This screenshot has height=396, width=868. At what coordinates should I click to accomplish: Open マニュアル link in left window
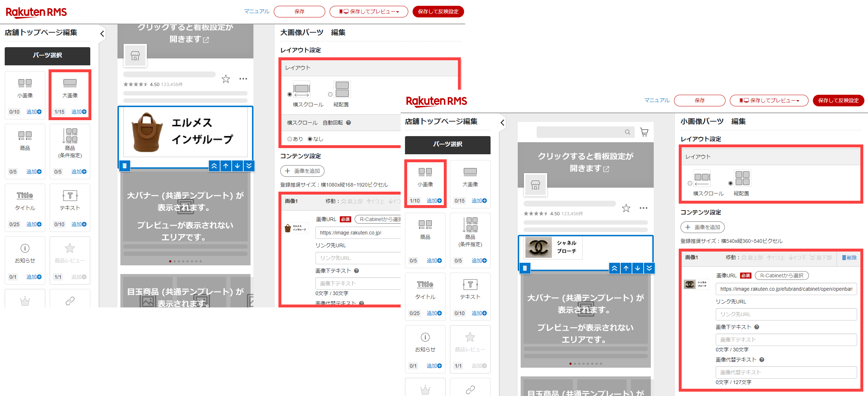[x=257, y=11]
